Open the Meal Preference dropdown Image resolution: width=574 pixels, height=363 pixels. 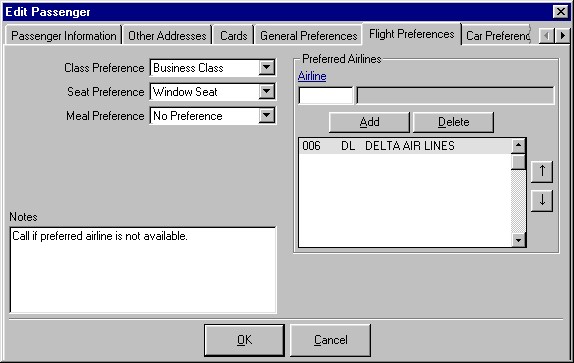click(266, 116)
